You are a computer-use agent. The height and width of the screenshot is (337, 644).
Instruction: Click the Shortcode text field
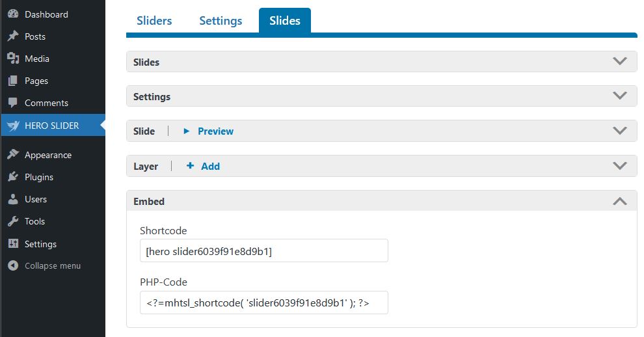263,250
